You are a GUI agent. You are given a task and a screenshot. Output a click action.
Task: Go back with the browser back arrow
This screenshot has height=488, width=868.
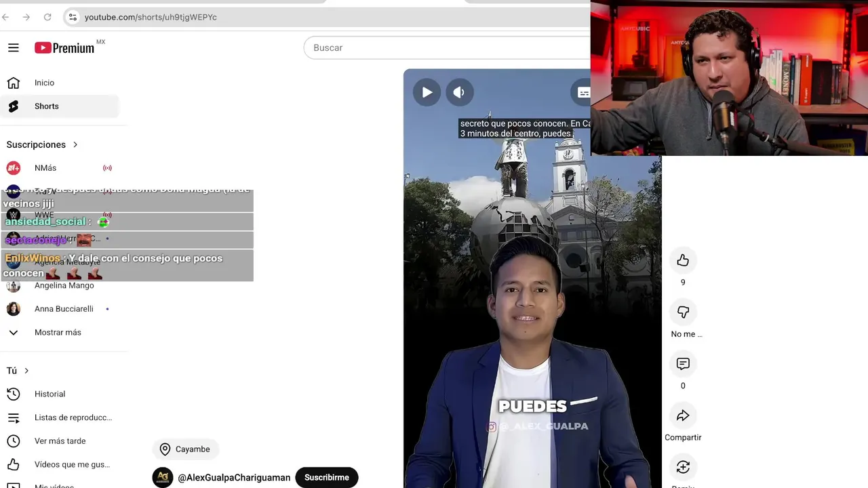[6, 17]
